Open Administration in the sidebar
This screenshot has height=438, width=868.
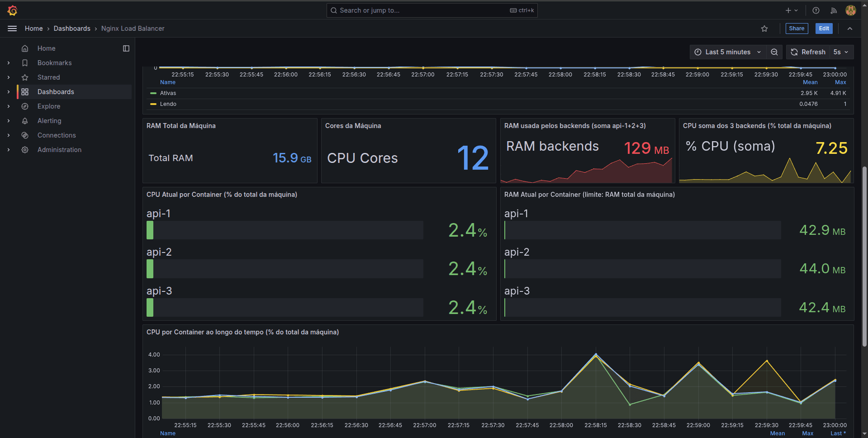(x=59, y=150)
